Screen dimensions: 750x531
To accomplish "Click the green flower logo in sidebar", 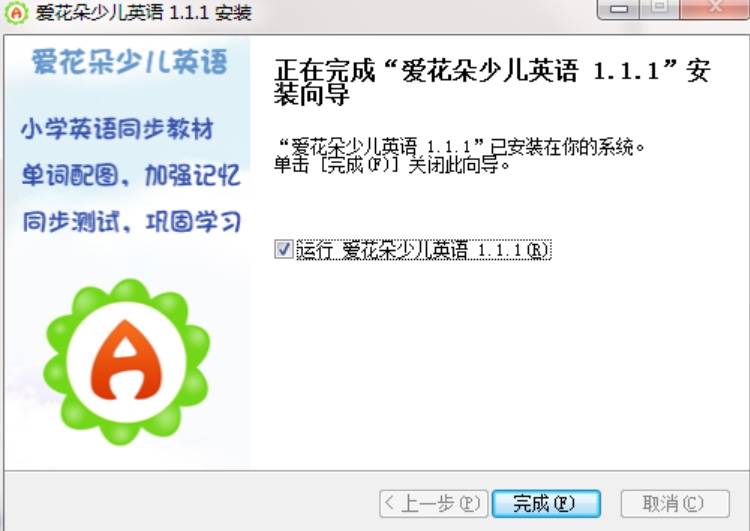I will pos(127,362).
